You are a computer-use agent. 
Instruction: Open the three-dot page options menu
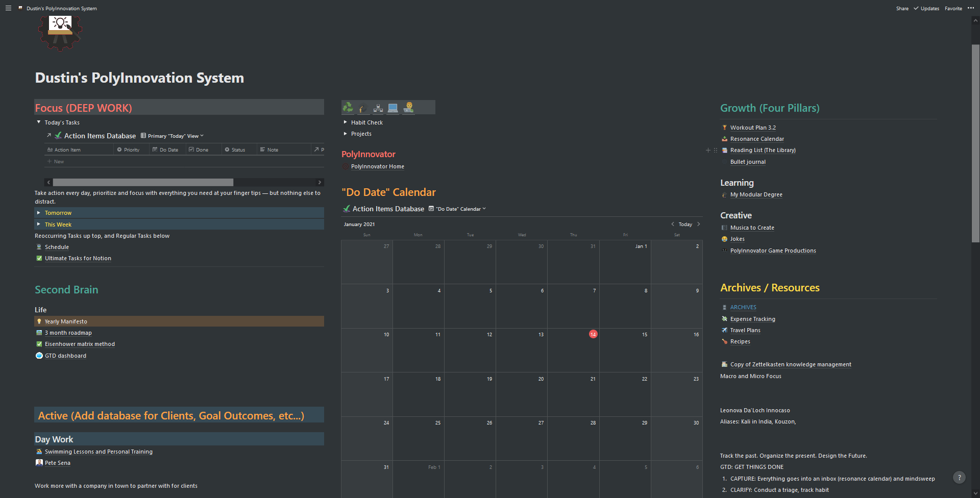(x=970, y=8)
